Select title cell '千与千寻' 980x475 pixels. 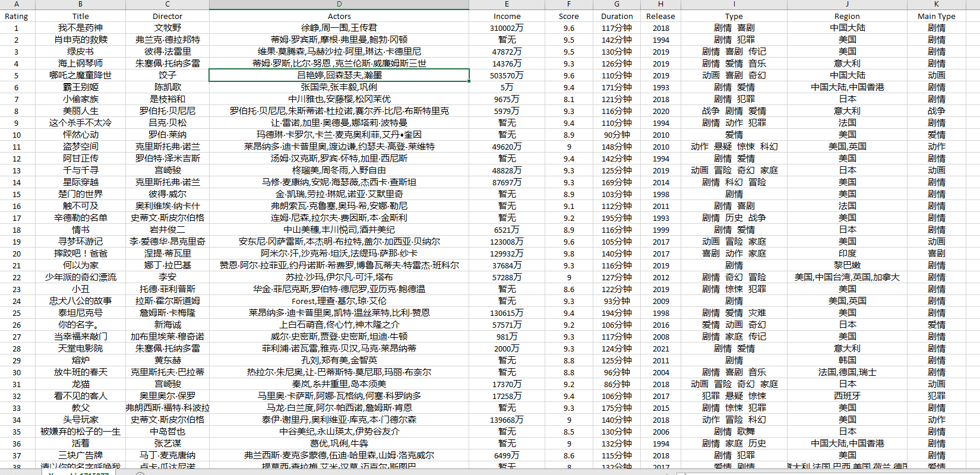click(80, 170)
